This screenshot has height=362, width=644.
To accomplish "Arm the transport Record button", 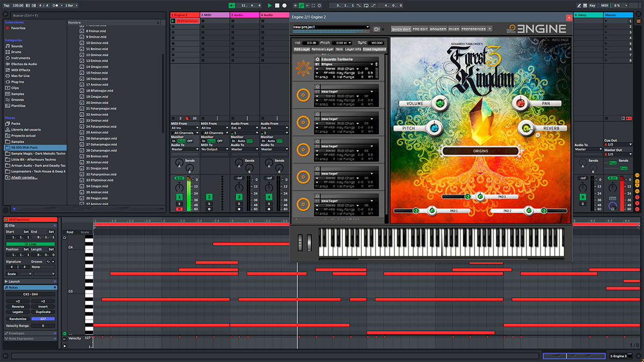I will tap(284, 5).
